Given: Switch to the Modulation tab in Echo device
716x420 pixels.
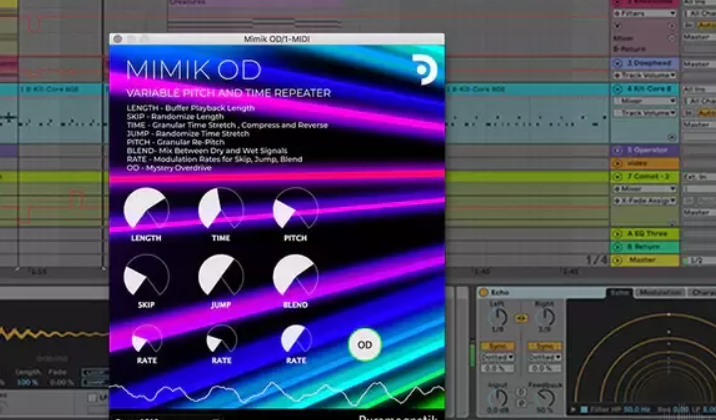Looking at the screenshot, I should [661, 293].
